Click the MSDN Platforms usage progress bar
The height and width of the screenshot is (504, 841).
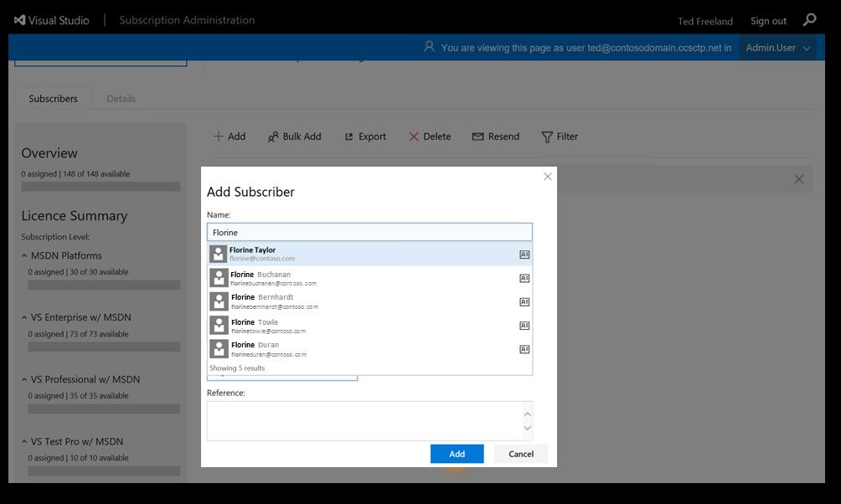tap(104, 285)
